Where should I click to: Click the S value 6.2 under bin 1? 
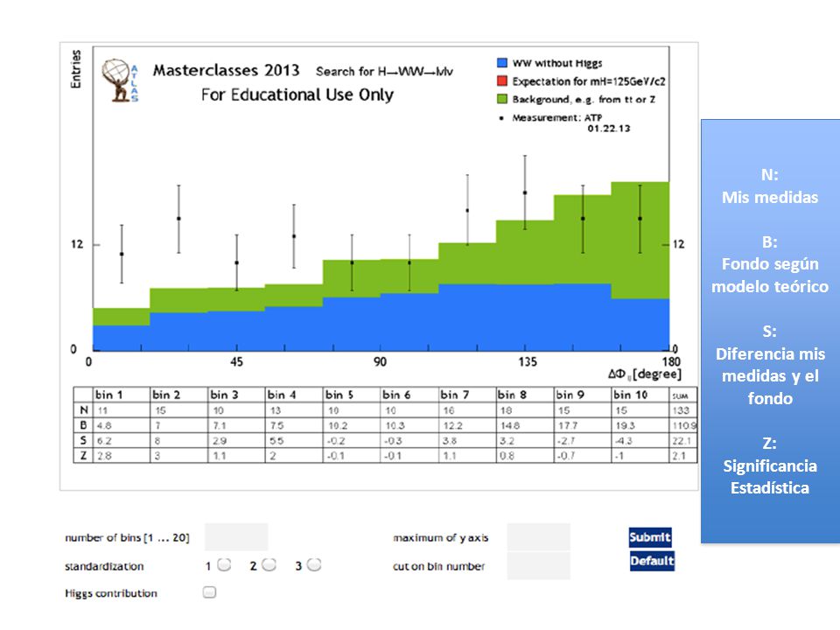(x=104, y=440)
